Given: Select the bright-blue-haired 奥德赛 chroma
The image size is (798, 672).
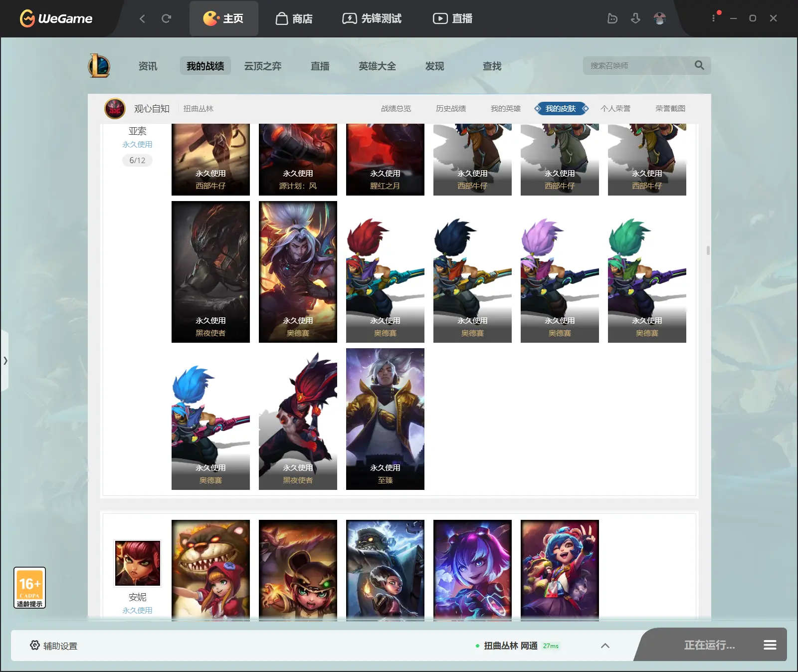Looking at the screenshot, I should pos(210,419).
